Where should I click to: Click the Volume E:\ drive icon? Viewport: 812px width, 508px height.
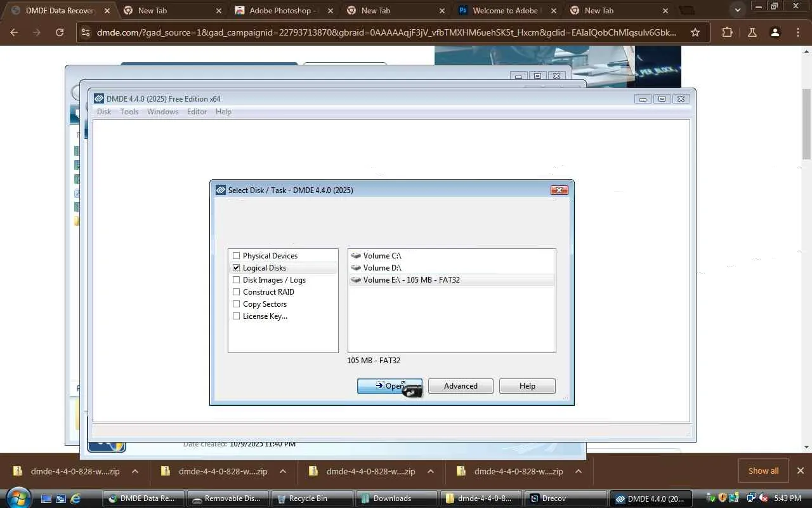click(356, 280)
